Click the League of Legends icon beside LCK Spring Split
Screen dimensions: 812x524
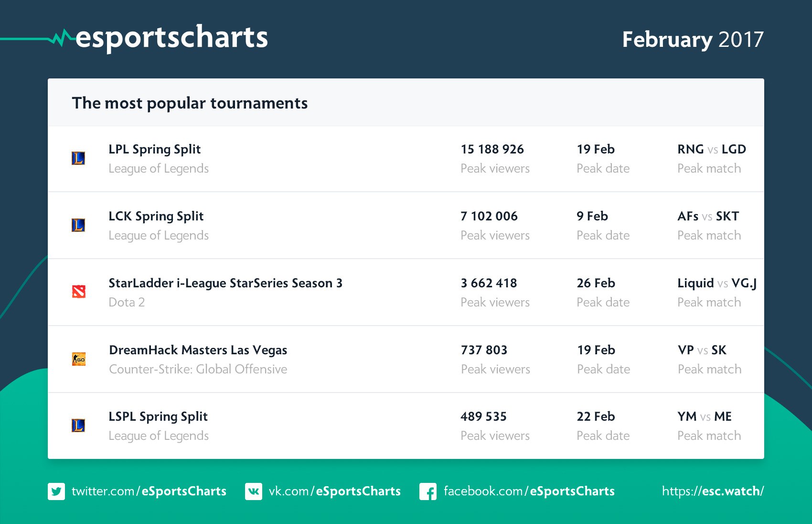[x=78, y=225]
